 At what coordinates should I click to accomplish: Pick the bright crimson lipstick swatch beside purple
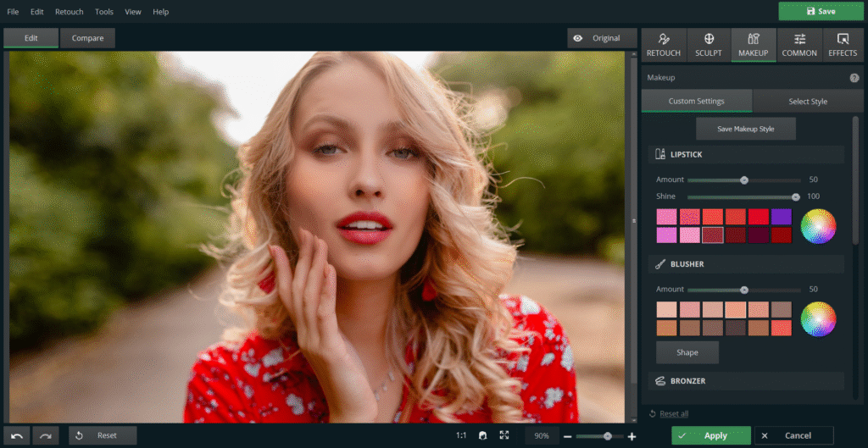(x=759, y=217)
